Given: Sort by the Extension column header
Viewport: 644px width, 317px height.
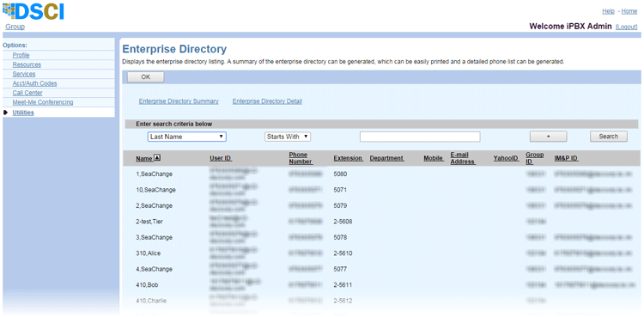Looking at the screenshot, I should click(348, 158).
